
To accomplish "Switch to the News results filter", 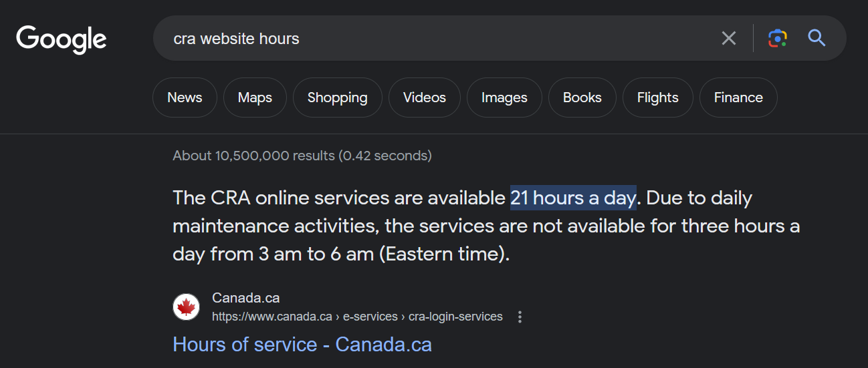I will click(x=185, y=98).
